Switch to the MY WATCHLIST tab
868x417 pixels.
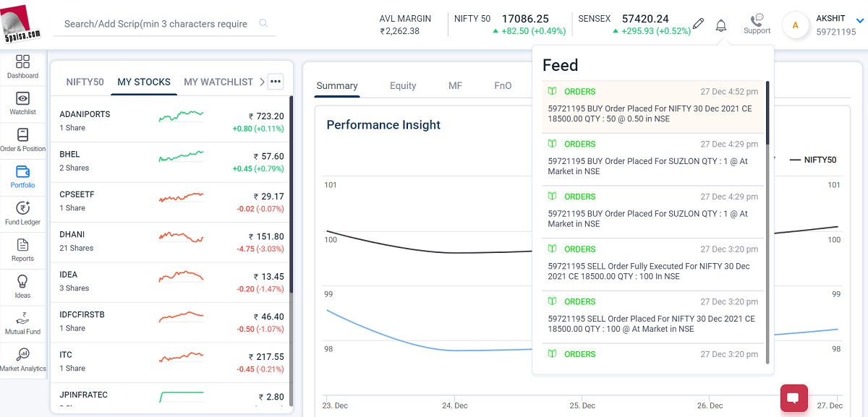pos(218,82)
